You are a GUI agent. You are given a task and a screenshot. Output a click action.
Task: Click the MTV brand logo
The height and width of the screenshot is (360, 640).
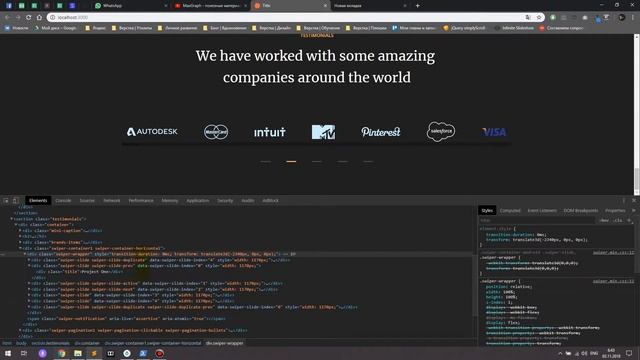pyautogui.click(x=323, y=132)
